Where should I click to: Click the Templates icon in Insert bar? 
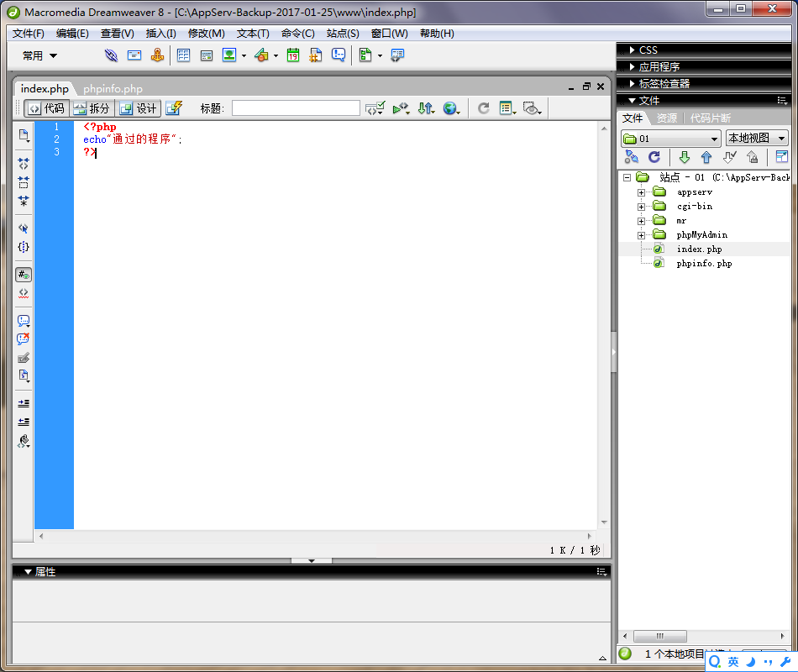point(365,55)
